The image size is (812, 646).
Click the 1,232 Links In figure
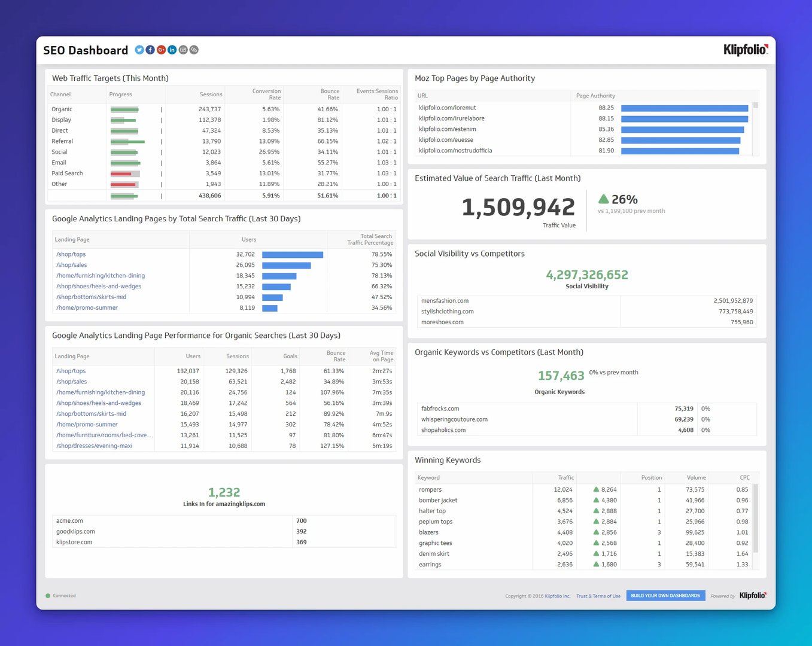point(224,492)
